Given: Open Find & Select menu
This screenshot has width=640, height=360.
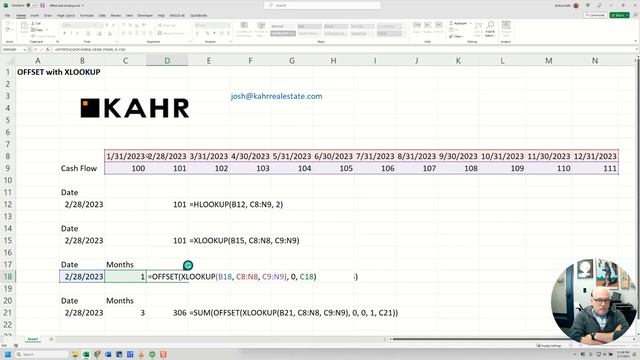Looking at the screenshot, I should coord(490,29).
